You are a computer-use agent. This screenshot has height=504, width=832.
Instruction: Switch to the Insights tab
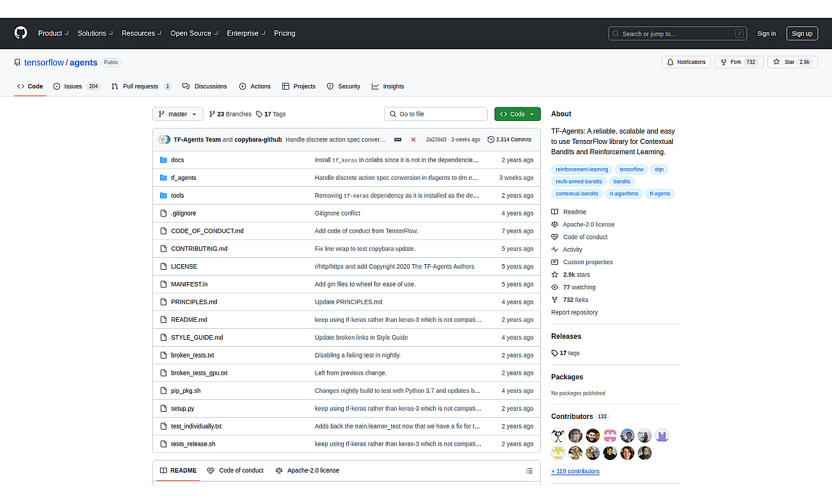tap(388, 86)
